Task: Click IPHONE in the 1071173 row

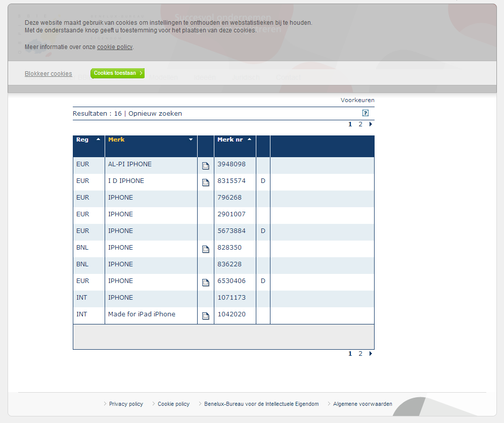Action: click(120, 298)
